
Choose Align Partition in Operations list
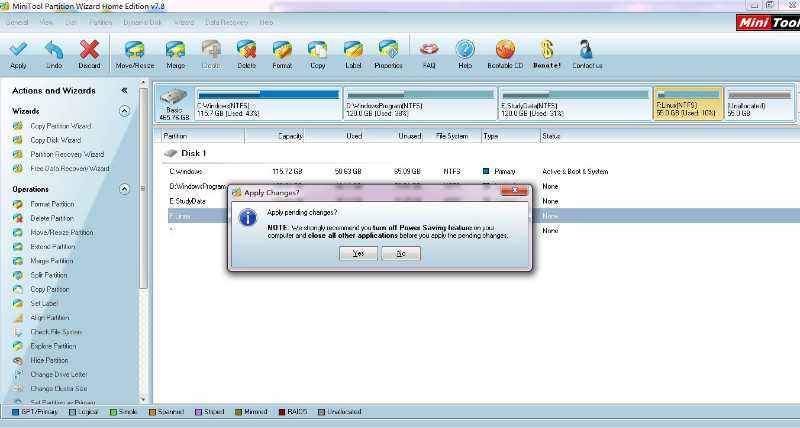[x=49, y=317]
